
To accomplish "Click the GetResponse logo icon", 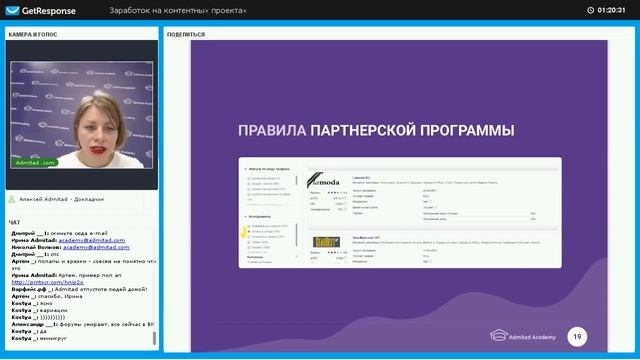I will 12,10.
